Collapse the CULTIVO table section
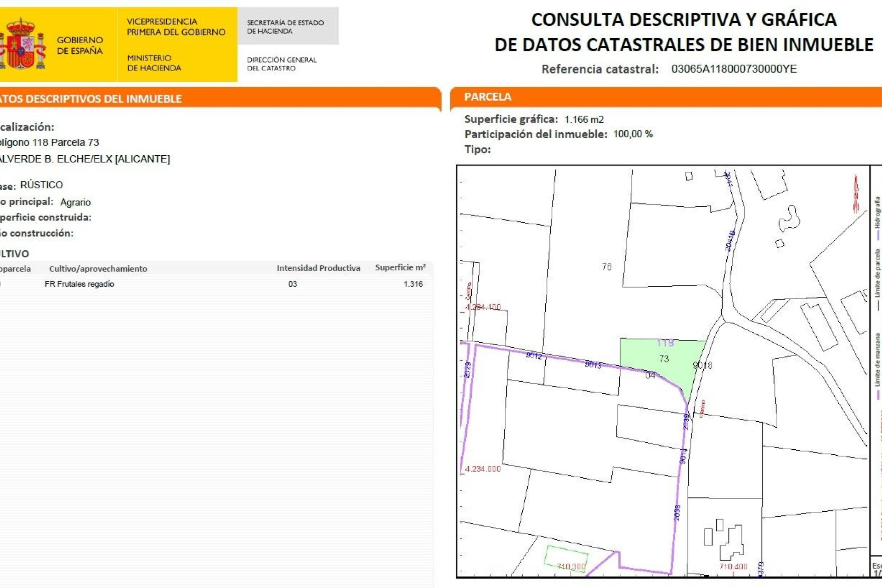Viewport: 882px width, 588px height. (x=14, y=253)
